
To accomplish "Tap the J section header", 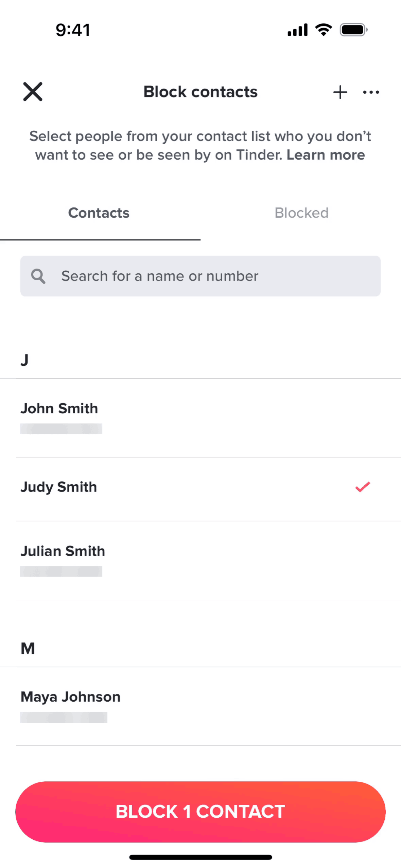I will 24,360.
